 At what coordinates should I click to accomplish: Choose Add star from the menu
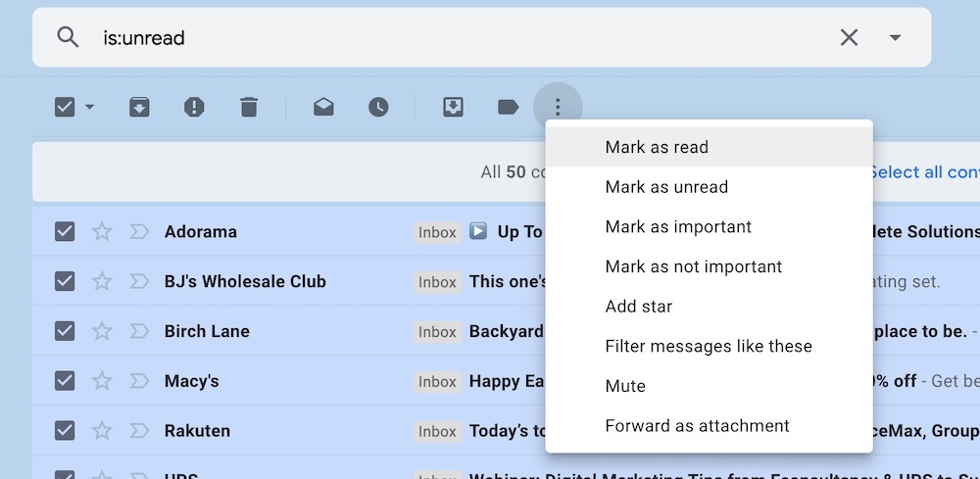click(x=709, y=307)
